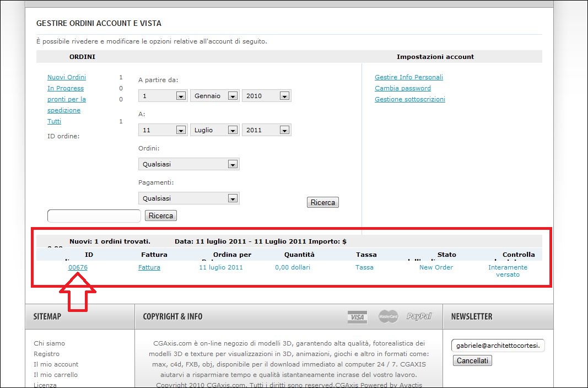The image size is (588, 388).
Task: Click the Cambia password link
Action: tap(403, 88)
